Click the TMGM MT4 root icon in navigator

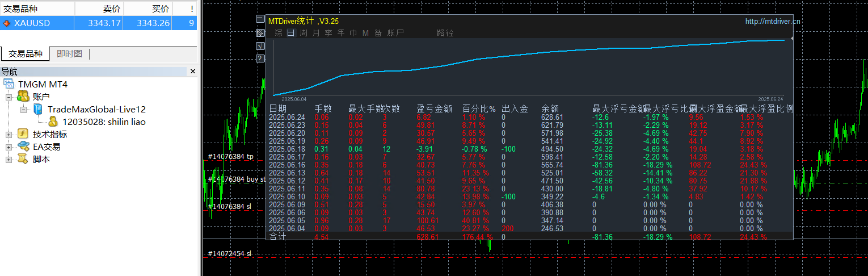tap(10, 84)
